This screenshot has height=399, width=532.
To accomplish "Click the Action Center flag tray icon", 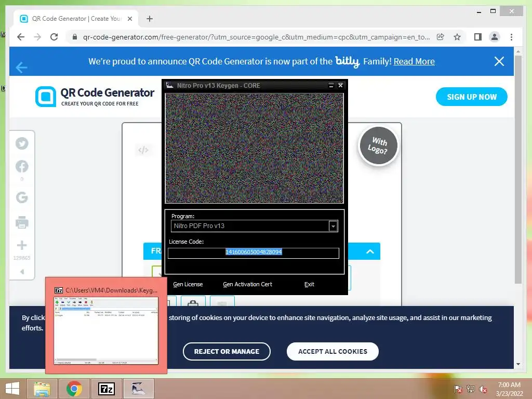I will pyautogui.click(x=458, y=389).
